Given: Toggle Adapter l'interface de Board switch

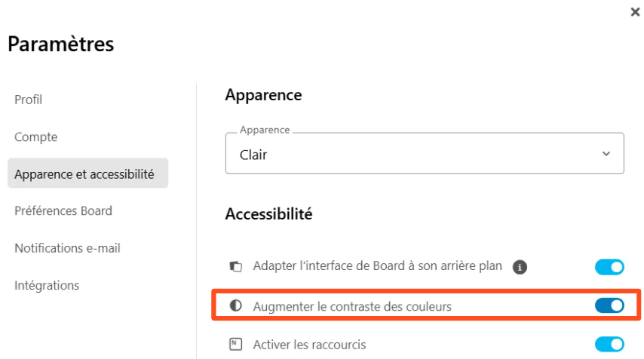Looking at the screenshot, I should tap(609, 266).
